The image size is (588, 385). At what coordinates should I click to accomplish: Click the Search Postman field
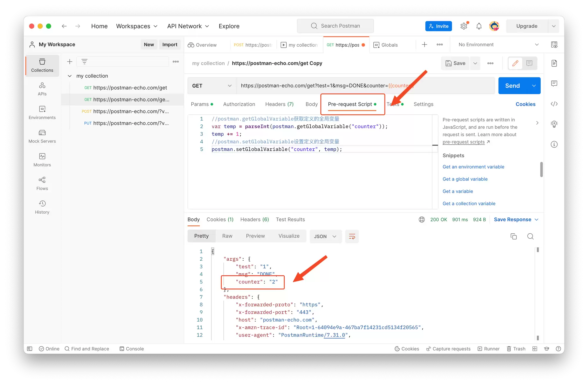click(335, 26)
